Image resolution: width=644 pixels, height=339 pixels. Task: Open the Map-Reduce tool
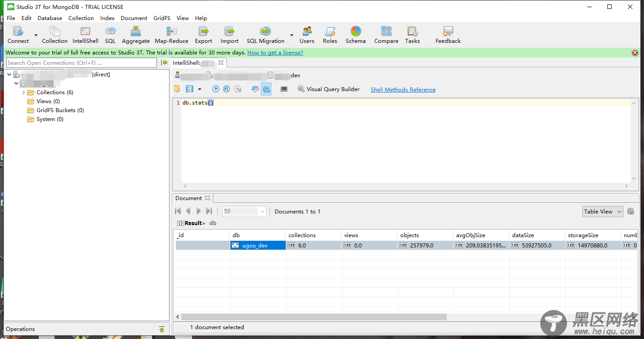(x=171, y=35)
